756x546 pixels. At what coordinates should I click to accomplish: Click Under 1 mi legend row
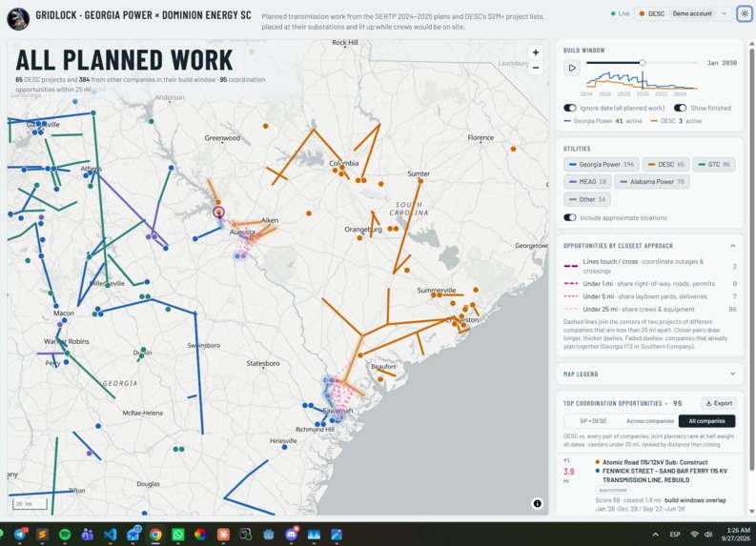pyautogui.click(x=649, y=284)
